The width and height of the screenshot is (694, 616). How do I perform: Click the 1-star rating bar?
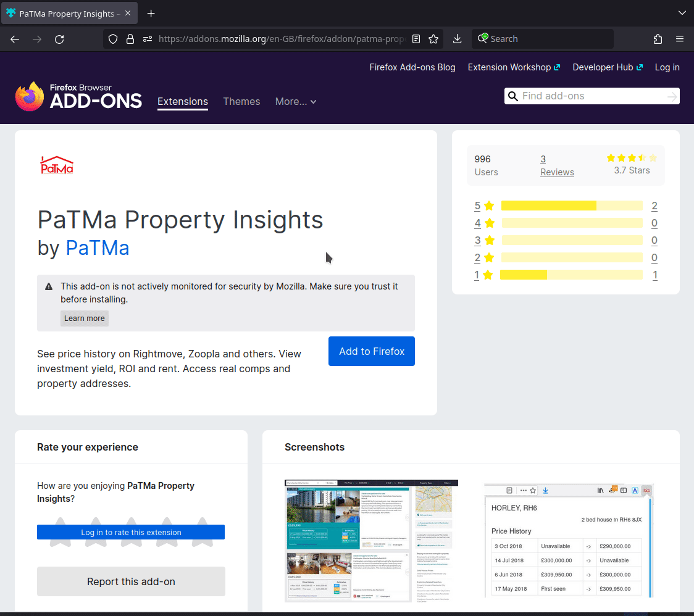[571, 275]
